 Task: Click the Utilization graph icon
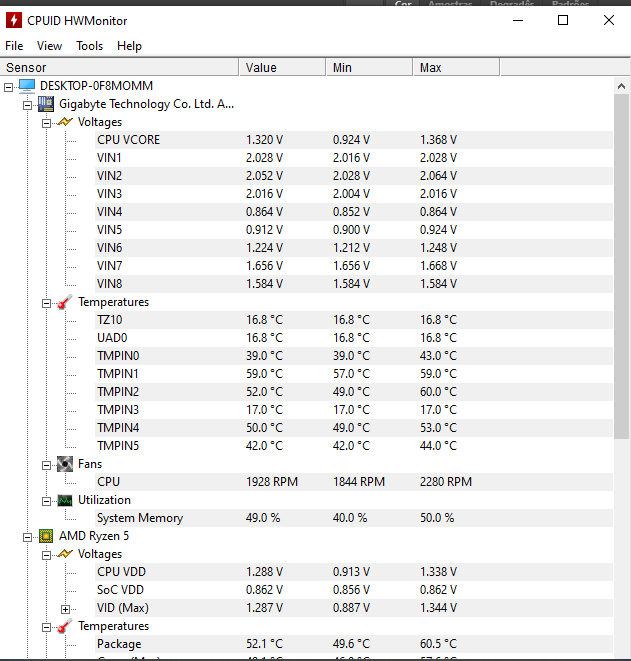65,500
